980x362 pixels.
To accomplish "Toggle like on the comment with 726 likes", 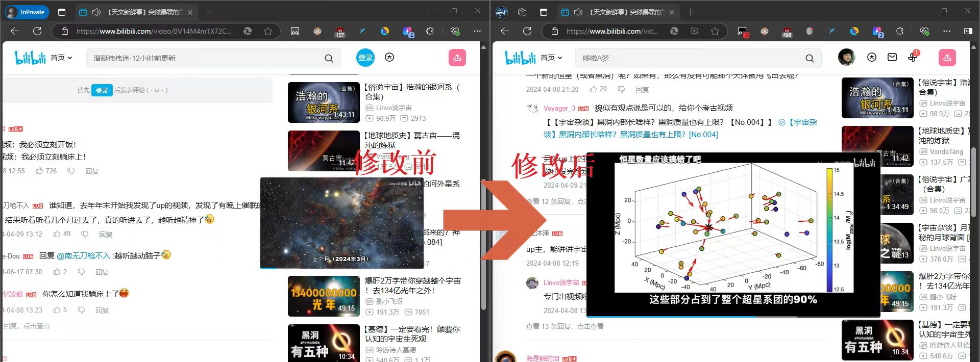I will [40, 171].
